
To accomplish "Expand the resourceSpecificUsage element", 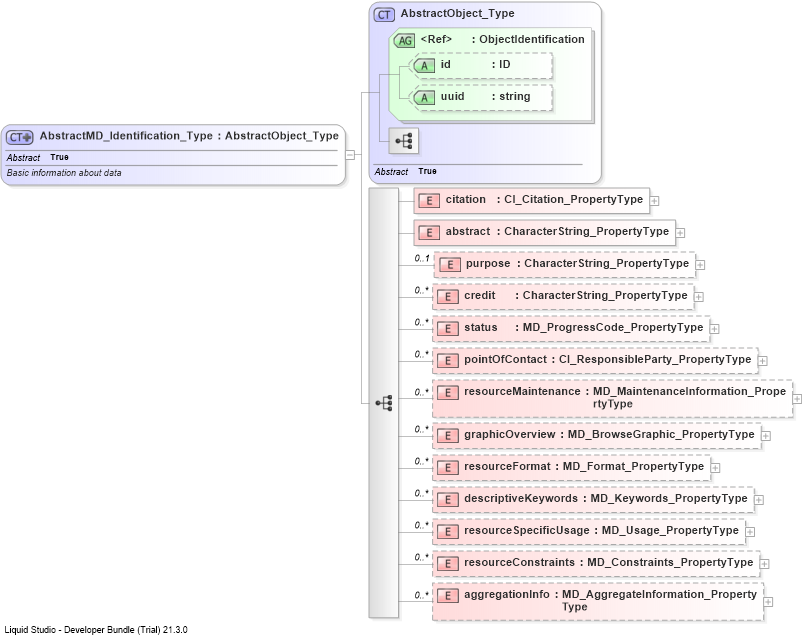I will point(750,532).
